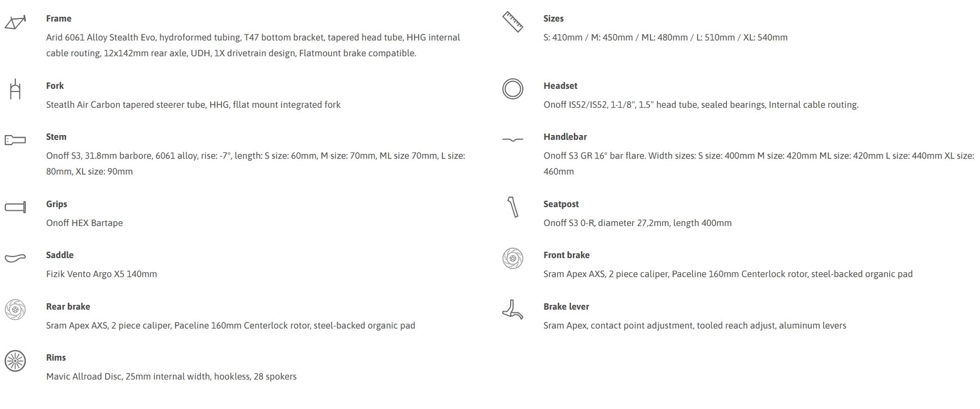Click the Onoff HEX Bartape text
The height and width of the screenshot is (409, 980).
[x=84, y=223]
